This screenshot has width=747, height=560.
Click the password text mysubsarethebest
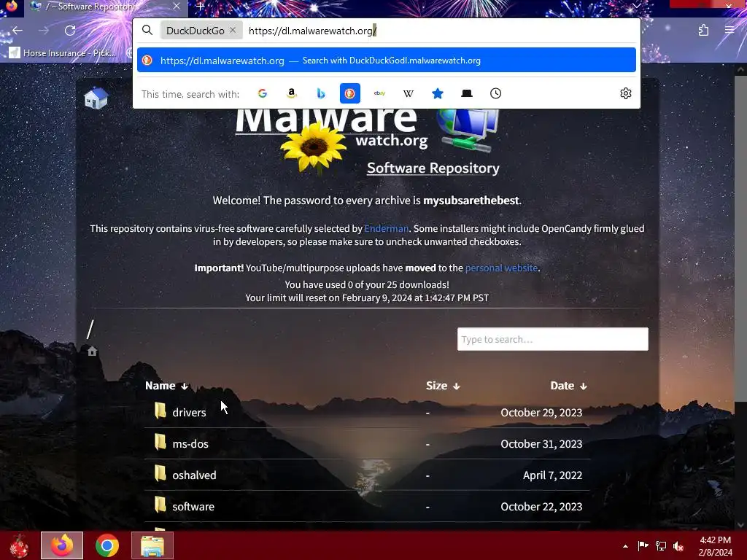point(471,201)
